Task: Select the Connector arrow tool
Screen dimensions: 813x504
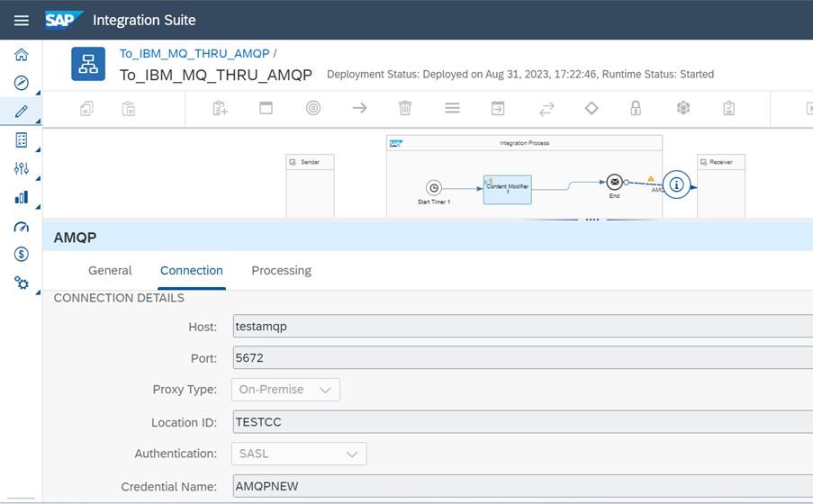Action: (359, 108)
